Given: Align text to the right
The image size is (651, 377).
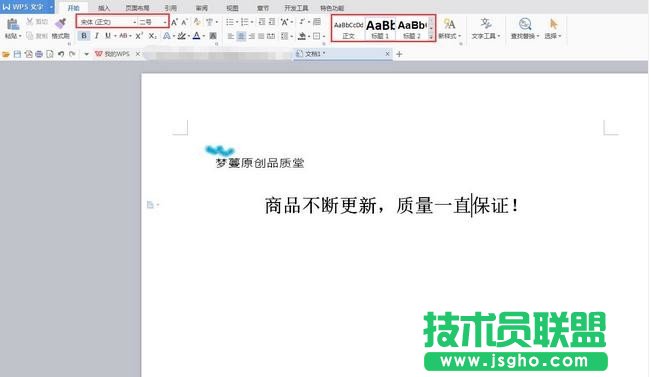Looking at the screenshot, I should (252, 36).
